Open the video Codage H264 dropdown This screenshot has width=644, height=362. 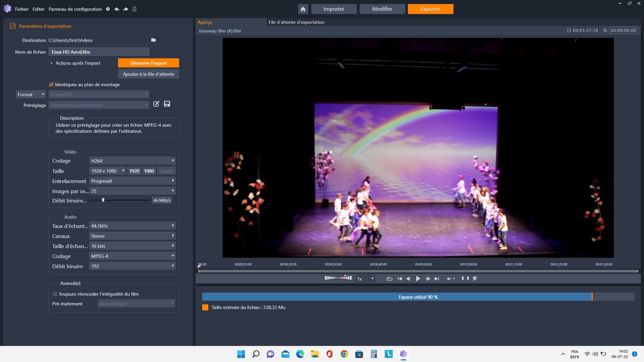[132, 161]
